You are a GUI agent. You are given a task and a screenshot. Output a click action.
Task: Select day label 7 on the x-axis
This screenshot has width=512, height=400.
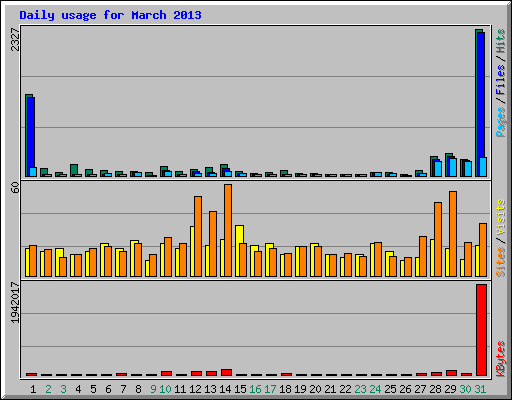(123, 389)
